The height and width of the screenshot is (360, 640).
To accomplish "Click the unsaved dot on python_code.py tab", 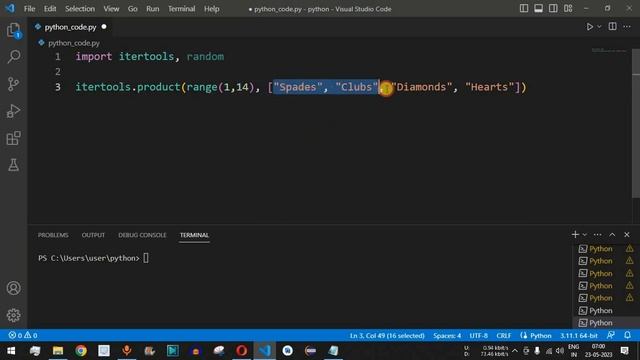I will [104, 27].
